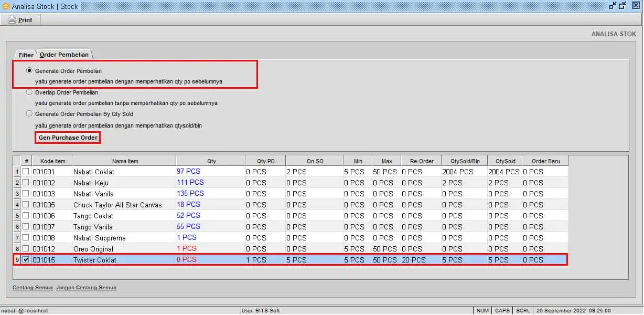The height and width of the screenshot is (315, 644).
Task: Click the date and time in status bar
Action: tap(574, 311)
